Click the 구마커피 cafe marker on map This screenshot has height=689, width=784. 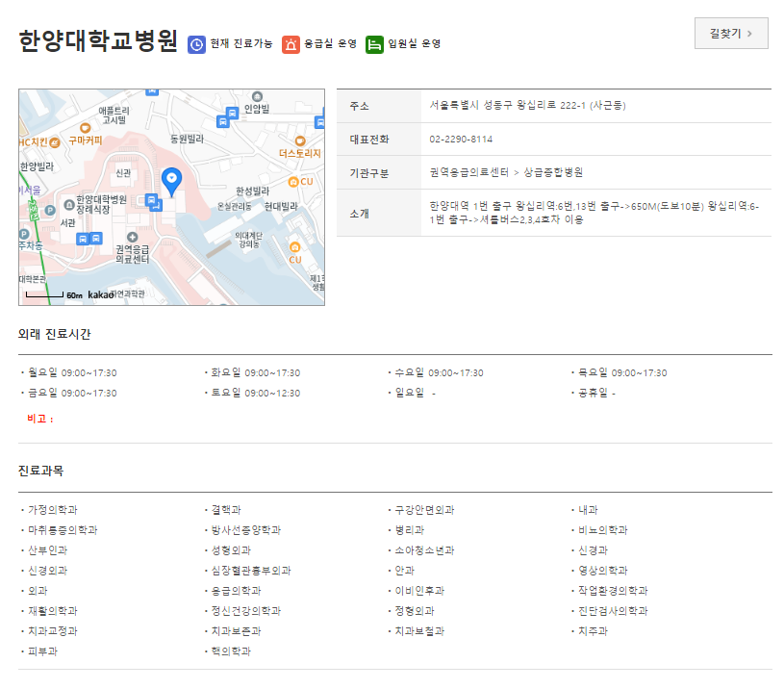(85, 129)
